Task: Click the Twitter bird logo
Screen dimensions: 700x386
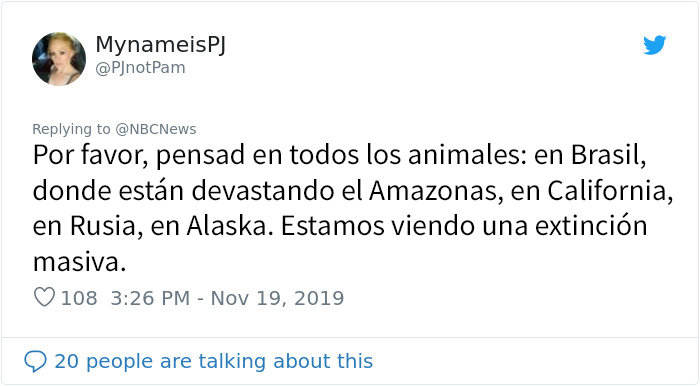Action: point(654,45)
